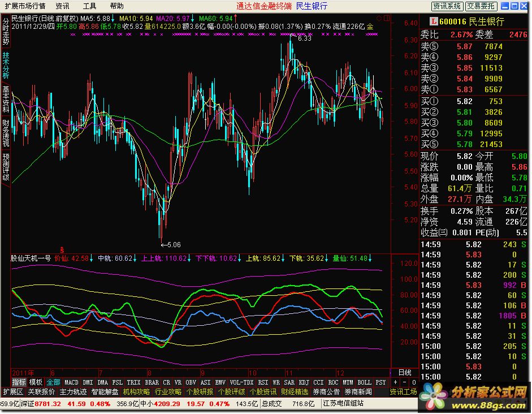Click the 资讯系统 button

447,6
